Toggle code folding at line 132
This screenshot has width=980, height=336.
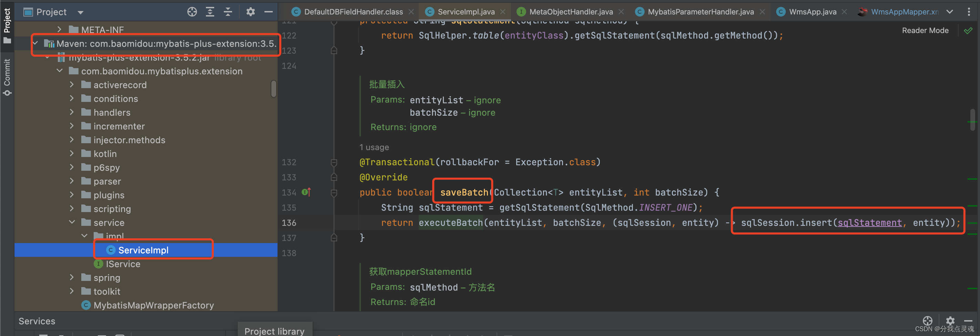334,162
